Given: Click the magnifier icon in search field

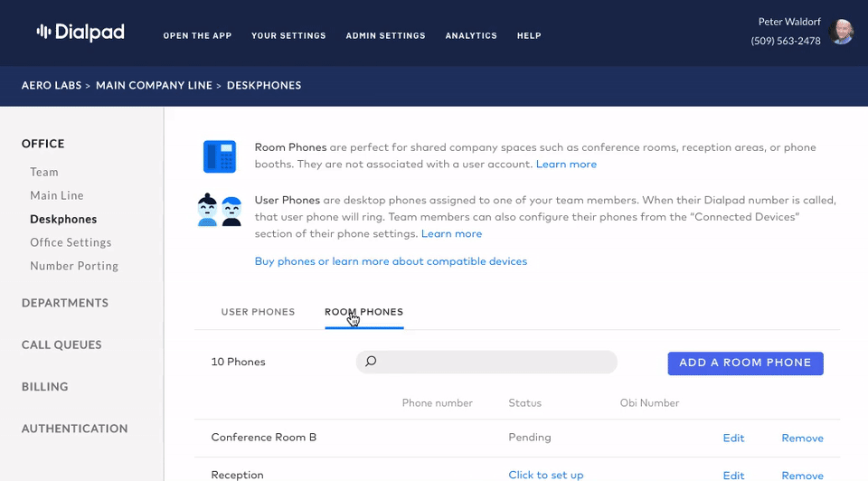Looking at the screenshot, I should (371, 362).
